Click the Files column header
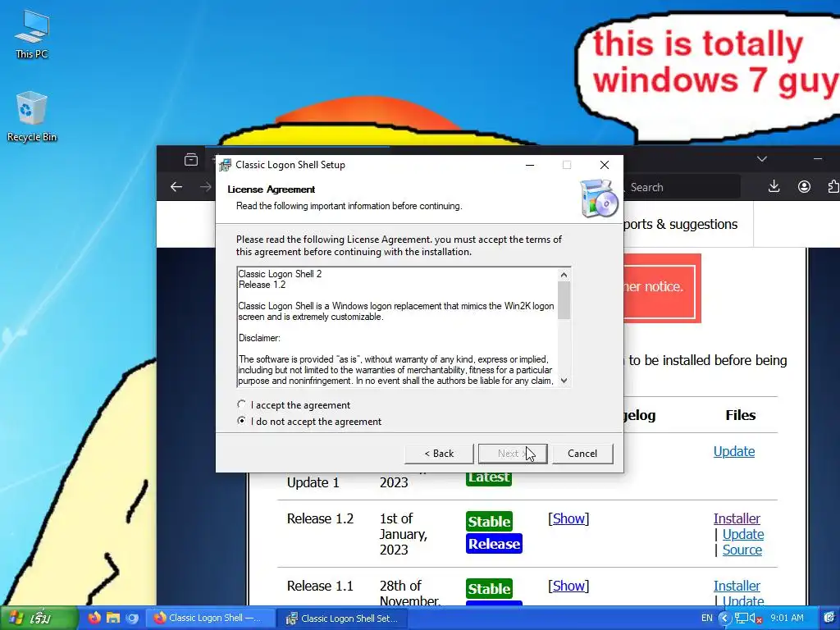The height and width of the screenshot is (630, 840). point(741,415)
